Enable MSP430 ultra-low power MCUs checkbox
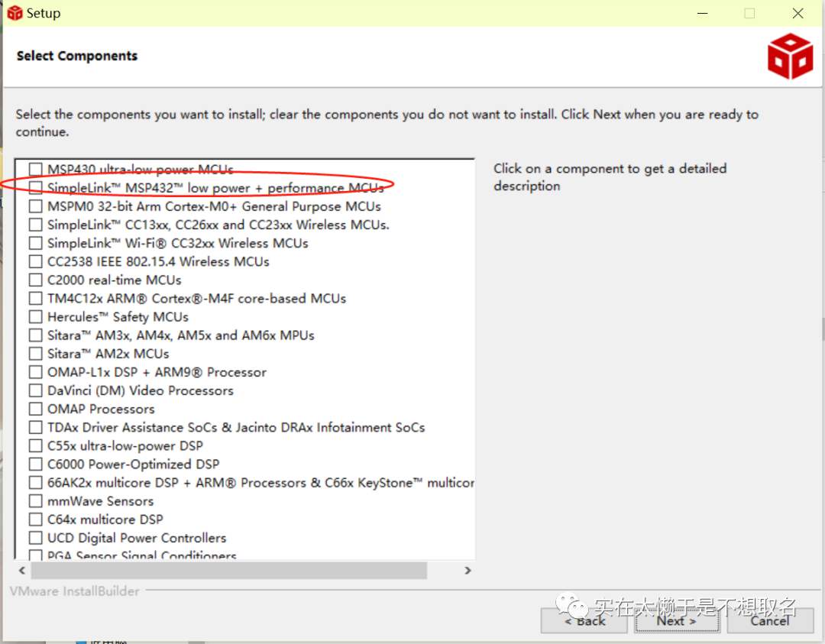Viewport: 825px width, 644px height. pos(36,170)
